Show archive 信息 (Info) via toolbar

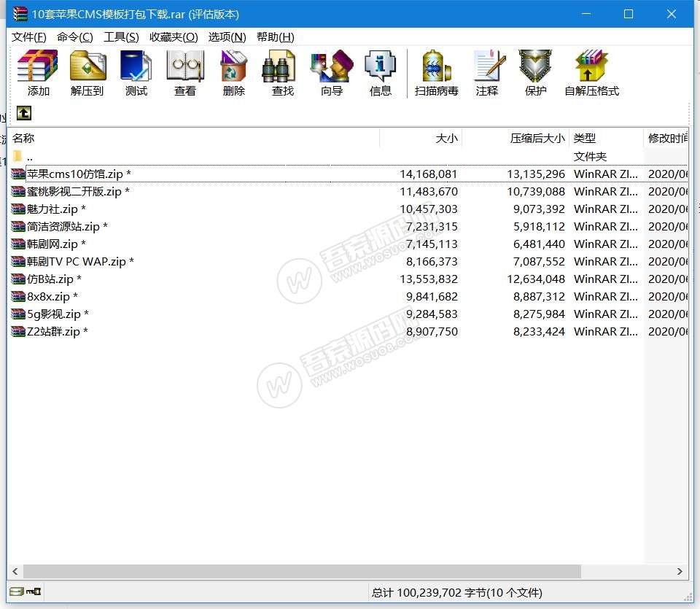tap(380, 73)
